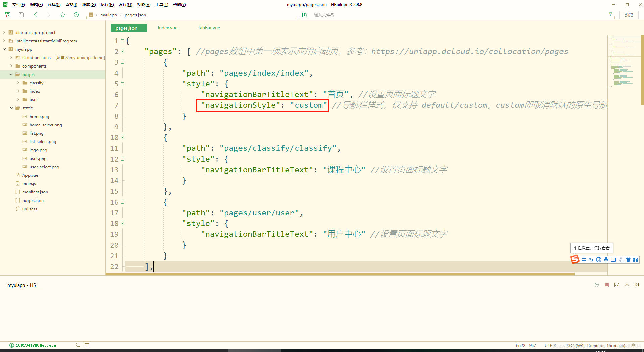644x352 pixels.
Task: Fold code block at line 16
Action: click(x=123, y=202)
